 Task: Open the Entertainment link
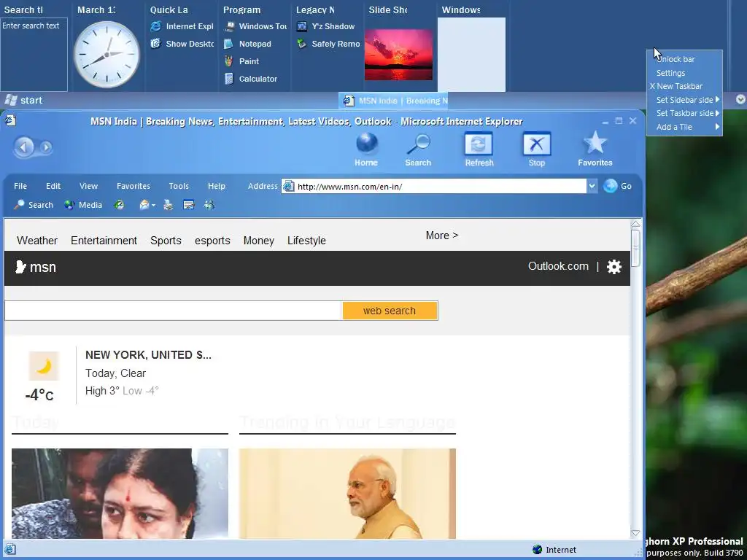(x=104, y=241)
